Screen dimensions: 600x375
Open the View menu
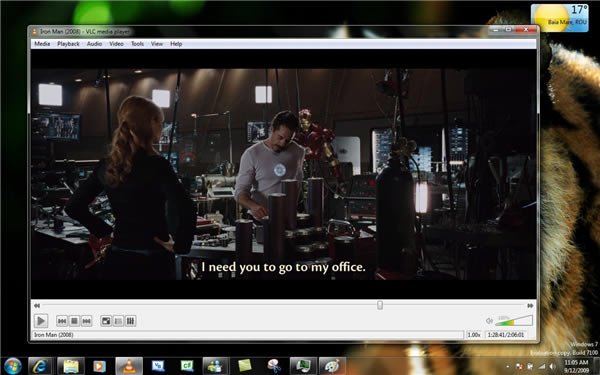(x=157, y=44)
